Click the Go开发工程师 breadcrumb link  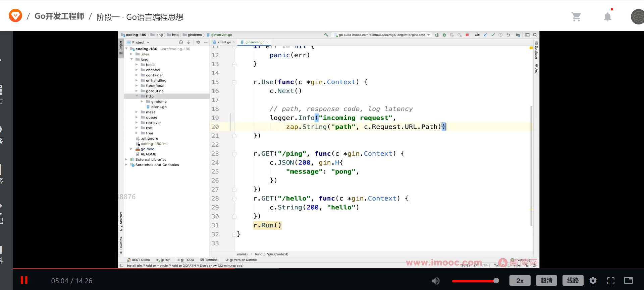click(x=59, y=16)
